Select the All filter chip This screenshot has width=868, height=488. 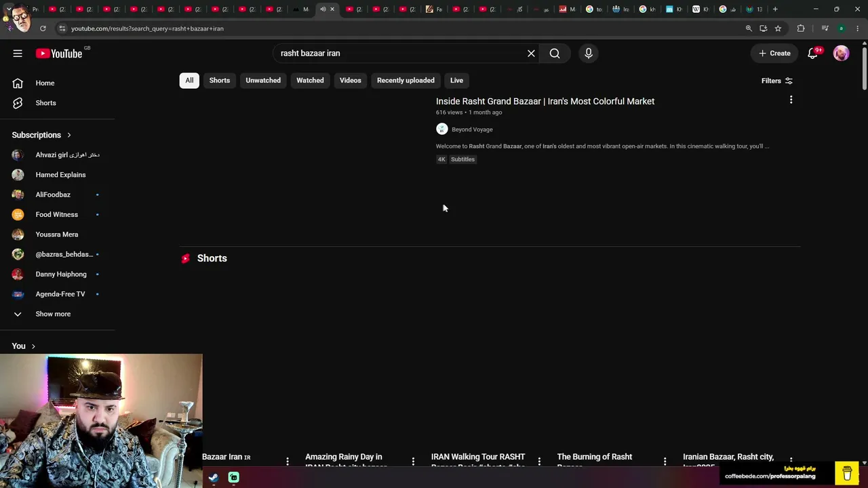pyautogui.click(x=189, y=80)
